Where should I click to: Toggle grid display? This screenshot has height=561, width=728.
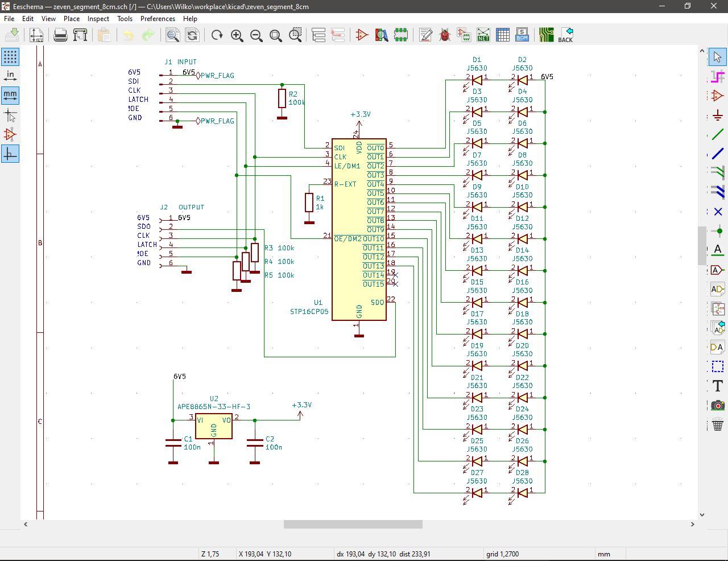[x=10, y=57]
